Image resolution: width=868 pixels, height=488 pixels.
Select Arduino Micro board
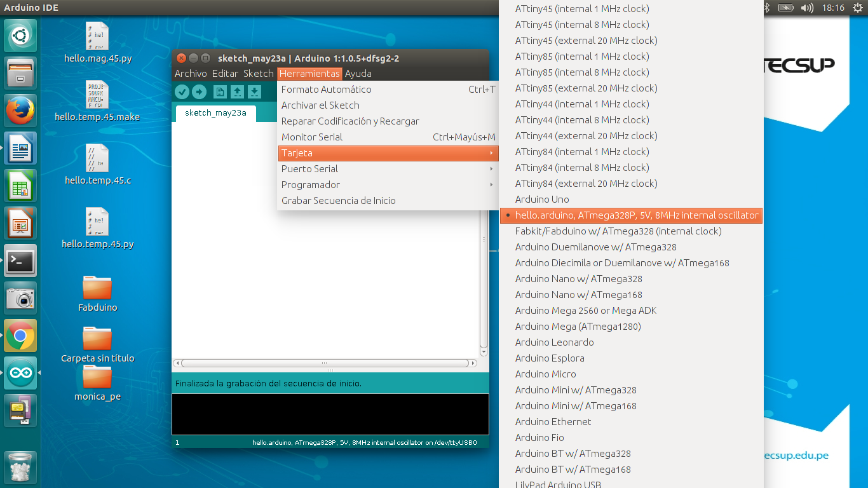631,374
